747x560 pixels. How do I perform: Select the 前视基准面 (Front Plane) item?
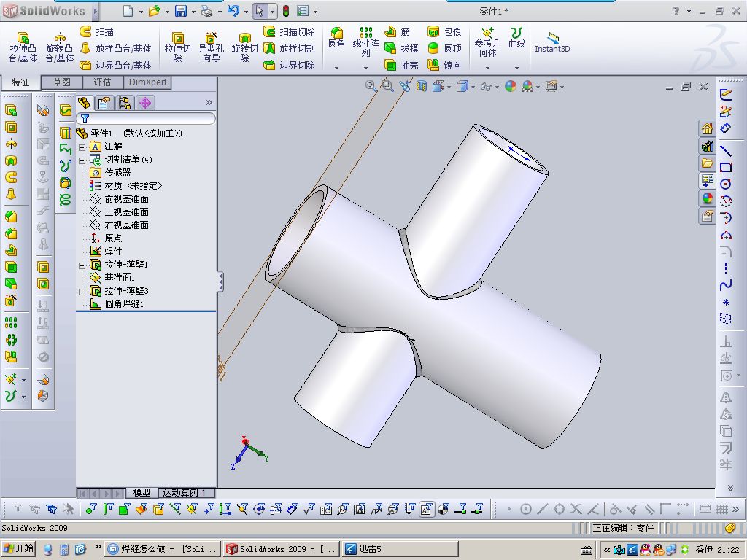pos(120,199)
